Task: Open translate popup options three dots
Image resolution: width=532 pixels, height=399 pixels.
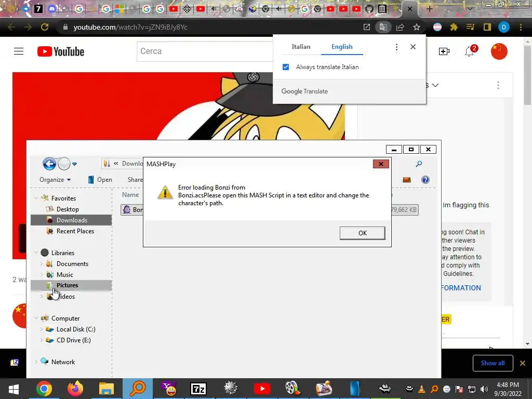Action: 396,47
